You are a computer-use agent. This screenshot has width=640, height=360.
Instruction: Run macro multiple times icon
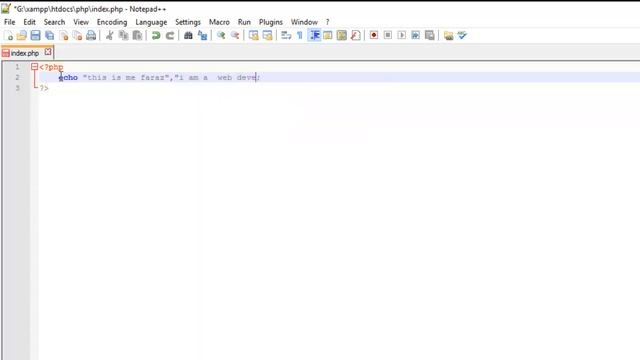point(416,36)
